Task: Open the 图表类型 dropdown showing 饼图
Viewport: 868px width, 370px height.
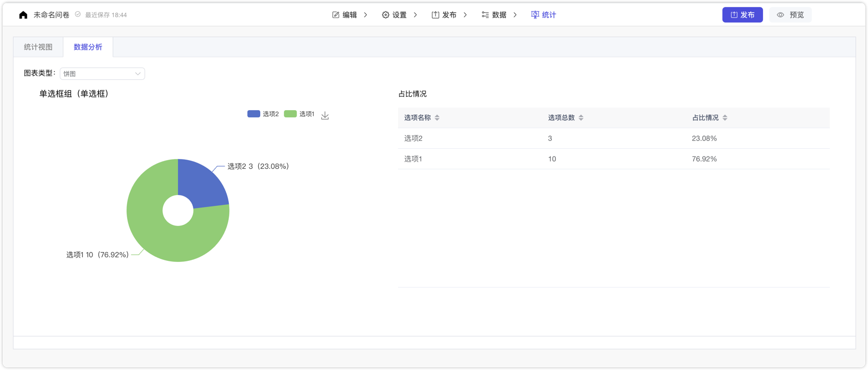Action: pos(102,74)
